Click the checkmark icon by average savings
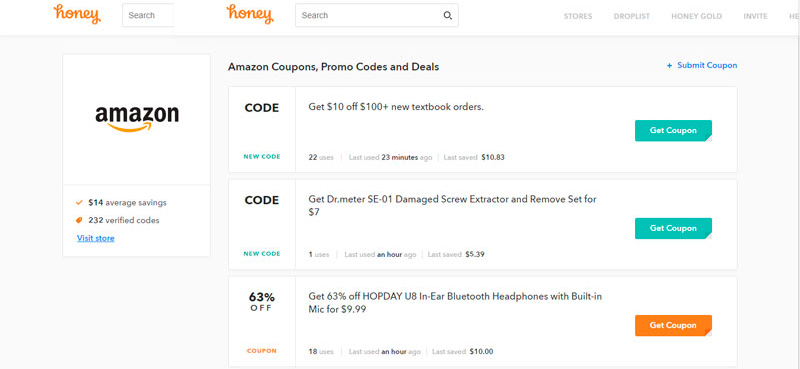Viewport: 800px width, 369px height. coord(79,203)
